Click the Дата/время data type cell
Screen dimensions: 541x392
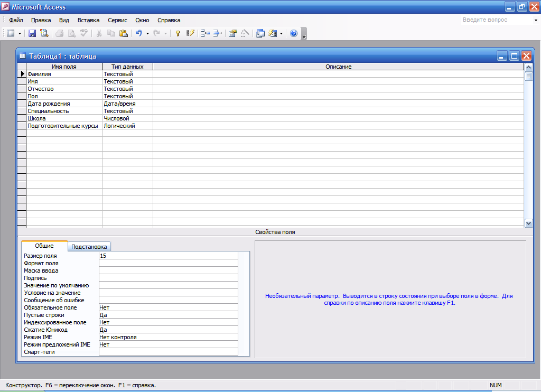click(128, 104)
